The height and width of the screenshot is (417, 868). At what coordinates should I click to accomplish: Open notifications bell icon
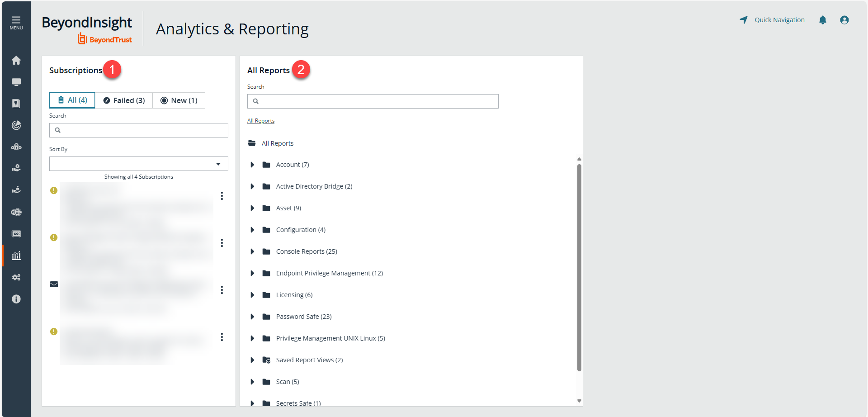823,20
